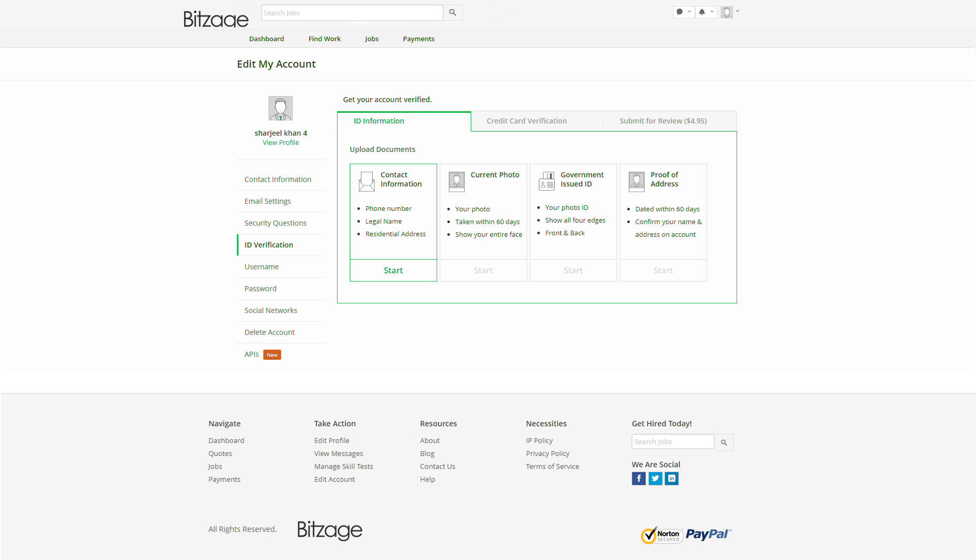Open the messages chat bubble icon
The width and height of the screenshot is (976, 560).
(x=680, y=12)
